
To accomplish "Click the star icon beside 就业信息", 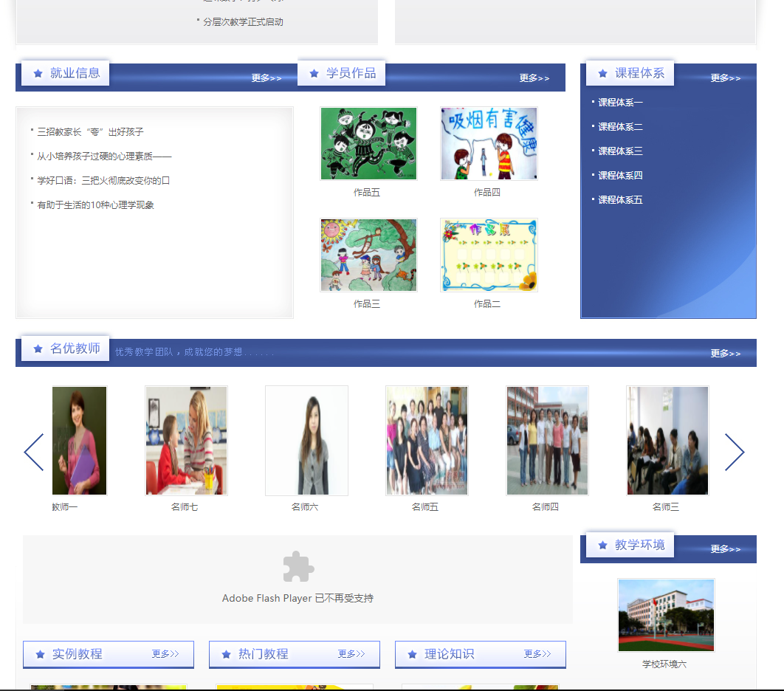I will pyautogui.click(x=38, y=74).
